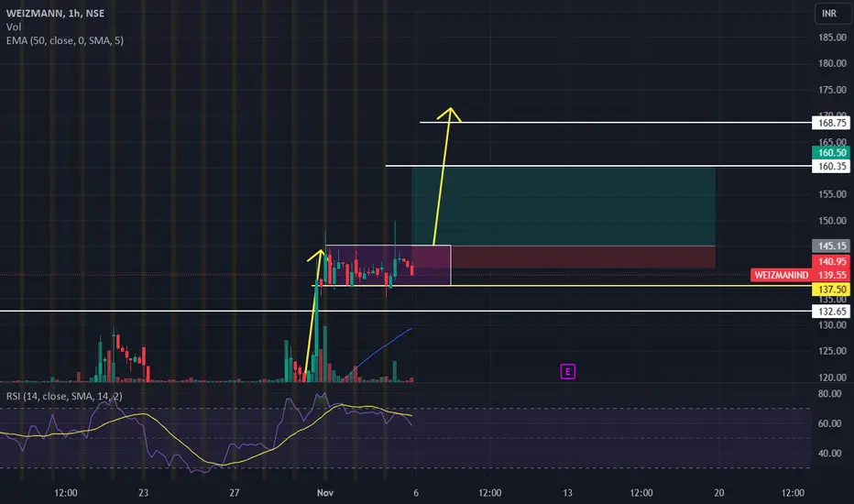
Task: Click the 132.65 price label
Action: [832, 312]
